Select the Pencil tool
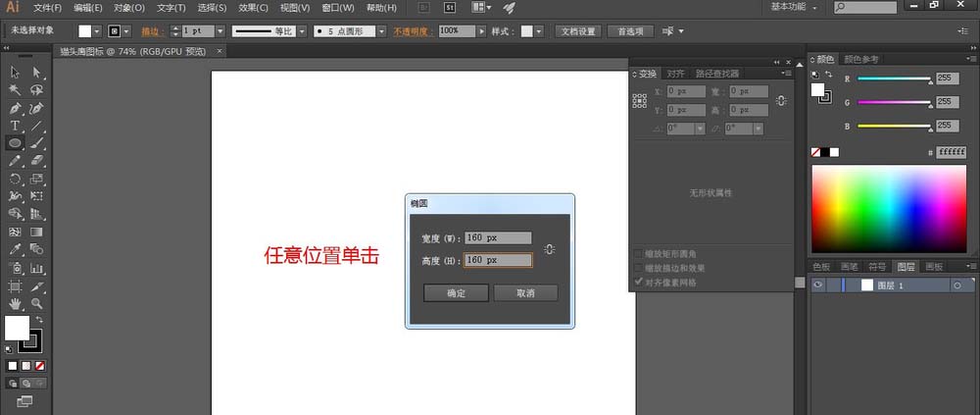The width and height of the screenshot is (980, 415). click(15, 161)
